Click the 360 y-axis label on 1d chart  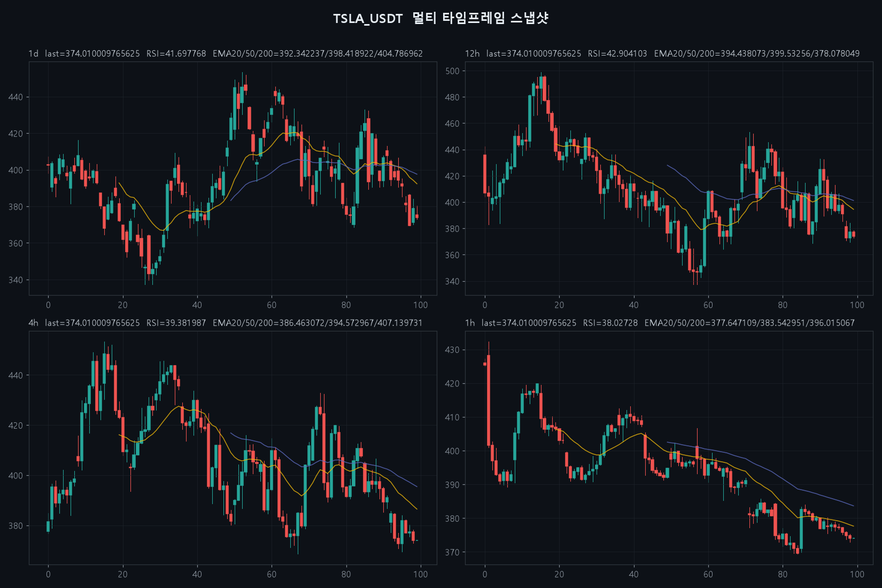coord(16,243)
